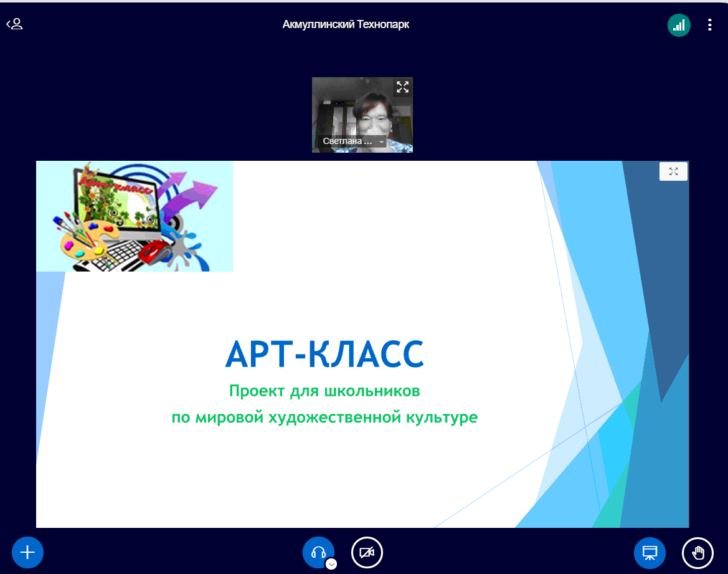Toggle the headphones audio button
This screenshot has height=574, width=728.
click(x=318, y=552)
